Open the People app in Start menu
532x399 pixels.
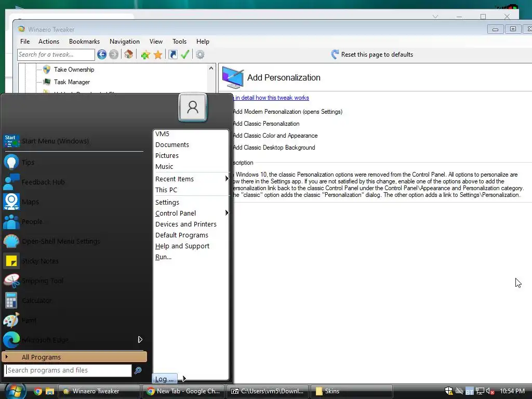[73, 221]
